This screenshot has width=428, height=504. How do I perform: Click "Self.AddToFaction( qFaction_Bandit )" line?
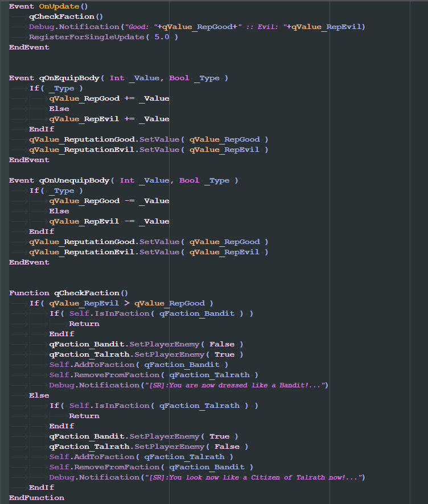(139, 365)
